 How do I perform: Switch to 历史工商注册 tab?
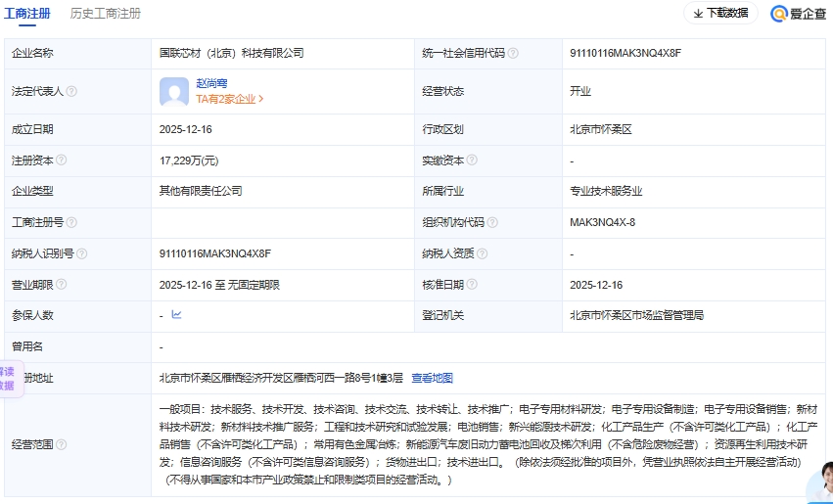pos(105,14)
